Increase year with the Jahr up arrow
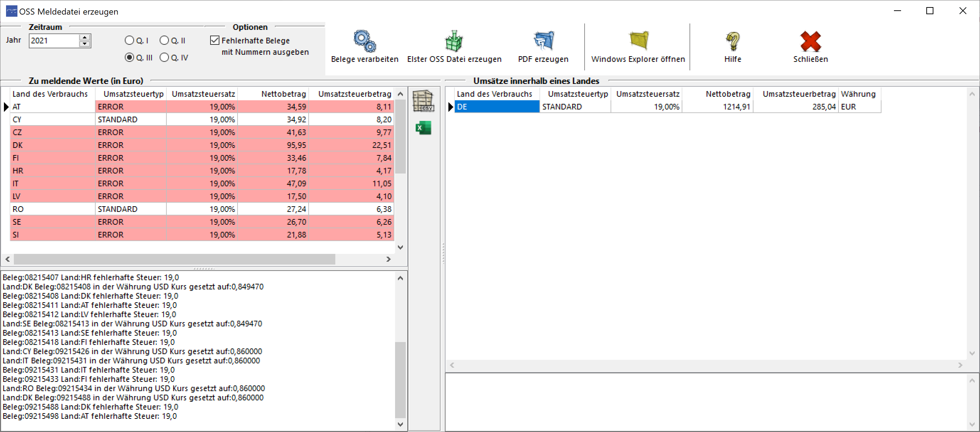Image resolution: width=980 pixels, height=432 pixels. [85, 37]
